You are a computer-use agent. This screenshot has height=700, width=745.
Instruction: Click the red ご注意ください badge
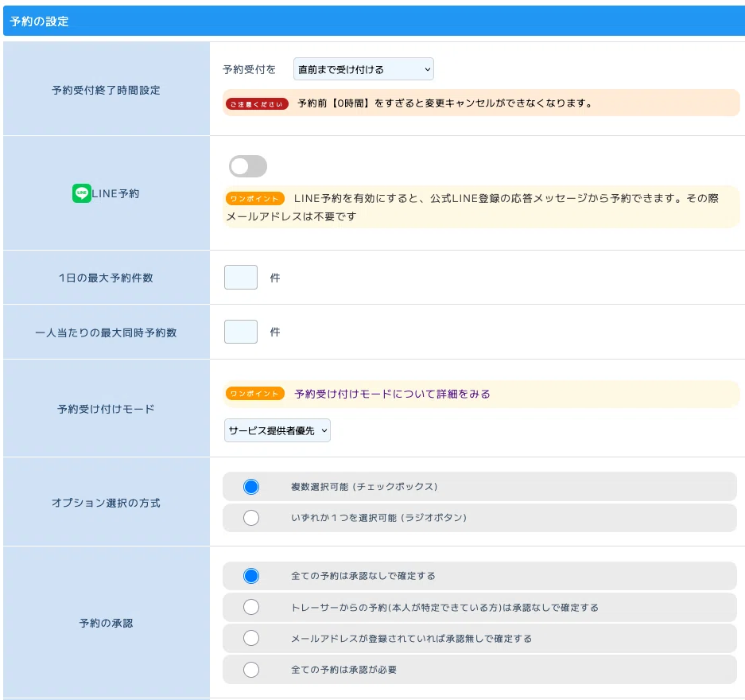click(257, 104)
